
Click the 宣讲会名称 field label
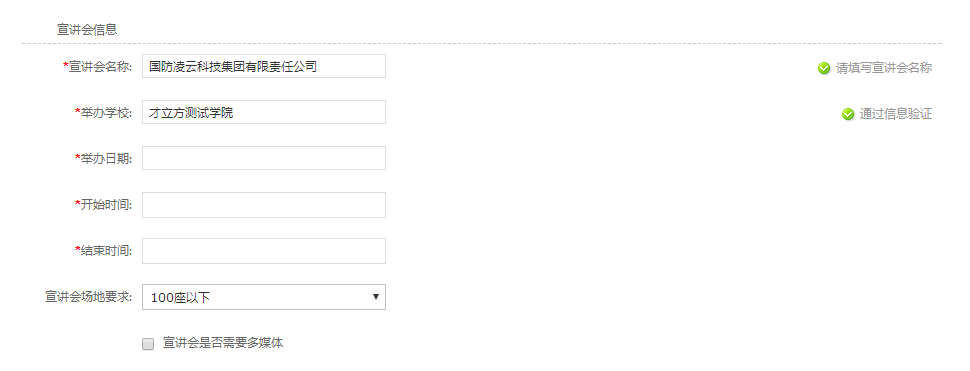(x=98, y=67)
